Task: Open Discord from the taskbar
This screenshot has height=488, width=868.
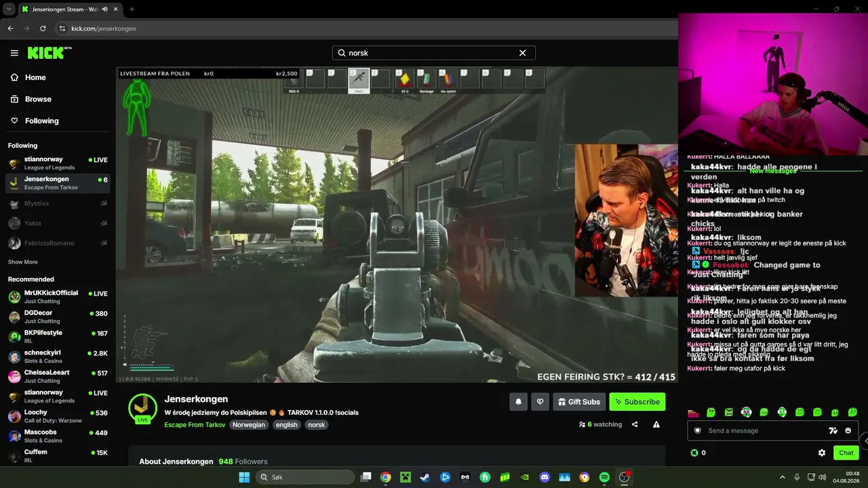Action: point(545,477)
